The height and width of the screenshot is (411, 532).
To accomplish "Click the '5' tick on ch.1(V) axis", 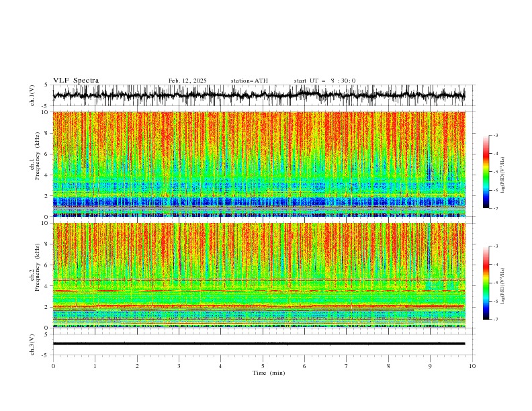I will (47, 85).
